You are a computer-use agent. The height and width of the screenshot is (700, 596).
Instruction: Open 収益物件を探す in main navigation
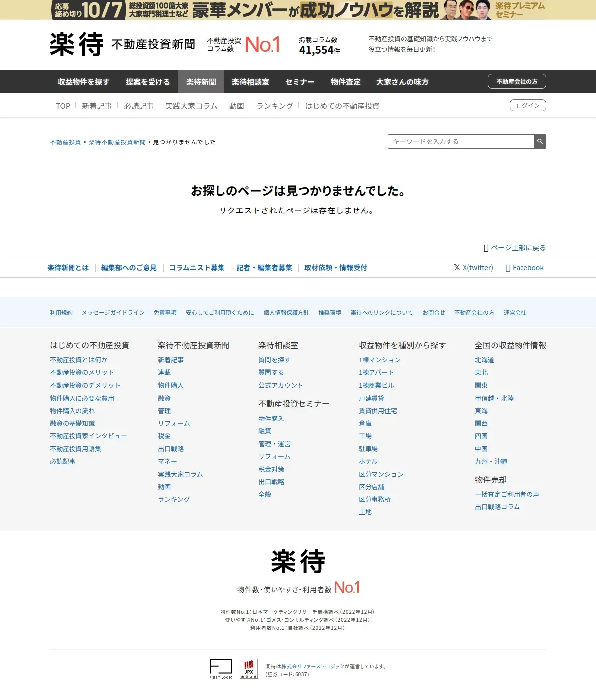(x=83, y=82)
